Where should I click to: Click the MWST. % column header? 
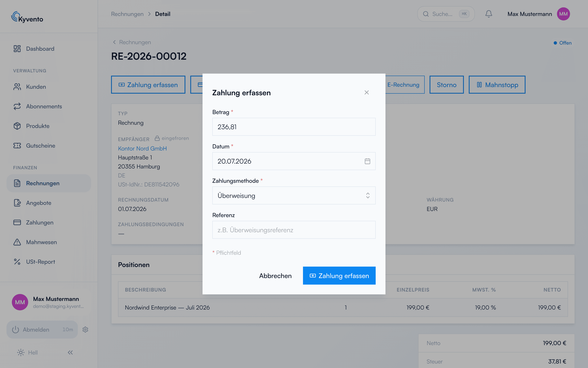(484, 290)
